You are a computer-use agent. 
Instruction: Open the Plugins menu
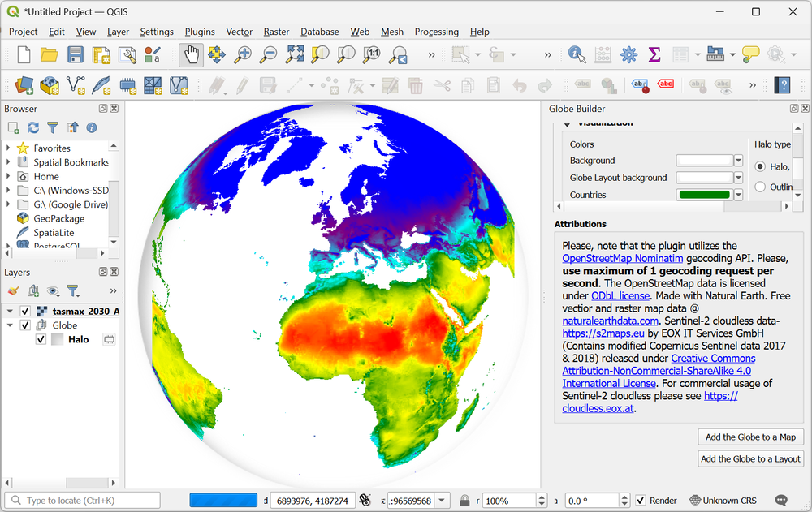click(x=200, y=32)
